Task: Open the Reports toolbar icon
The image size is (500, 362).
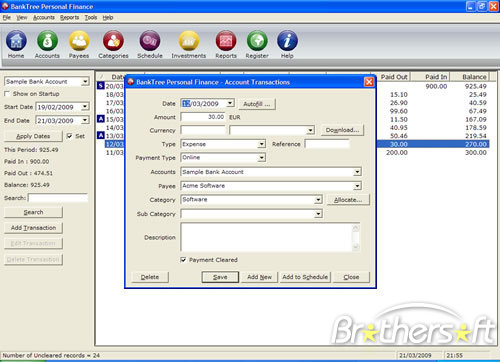Action: click(226, 44)
